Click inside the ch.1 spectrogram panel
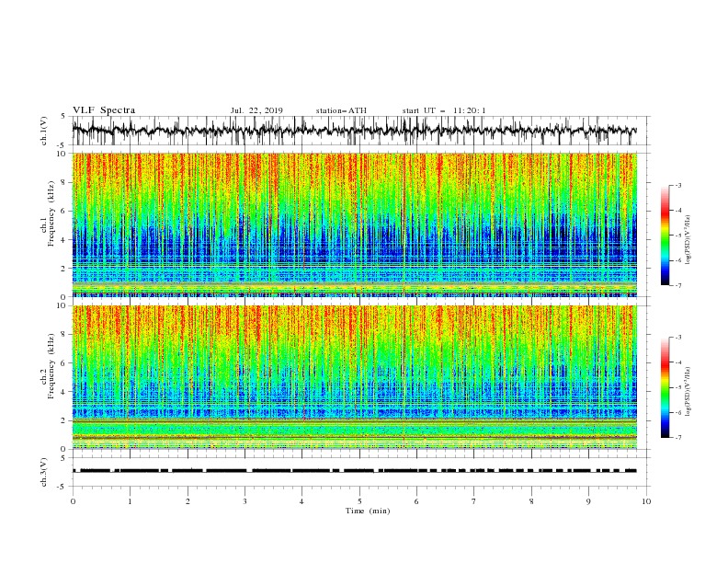The image size is (728, 563). [355, 224]
